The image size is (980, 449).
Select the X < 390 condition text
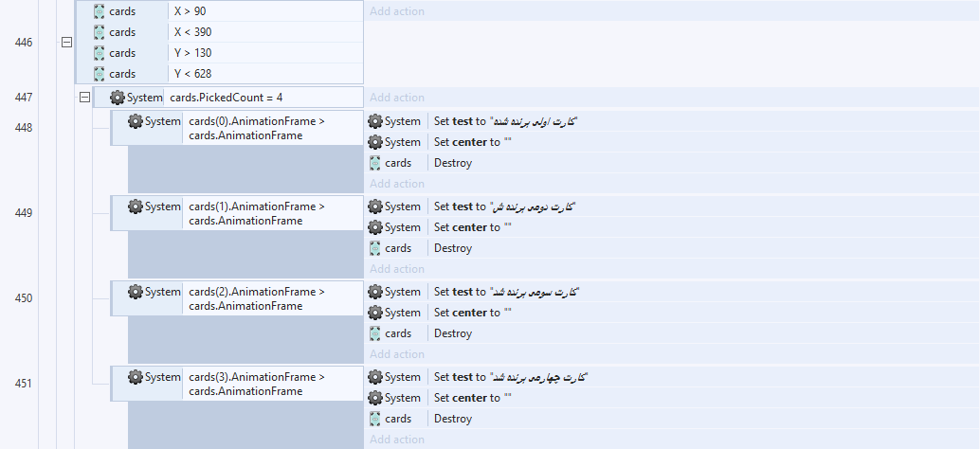[192, 32]
